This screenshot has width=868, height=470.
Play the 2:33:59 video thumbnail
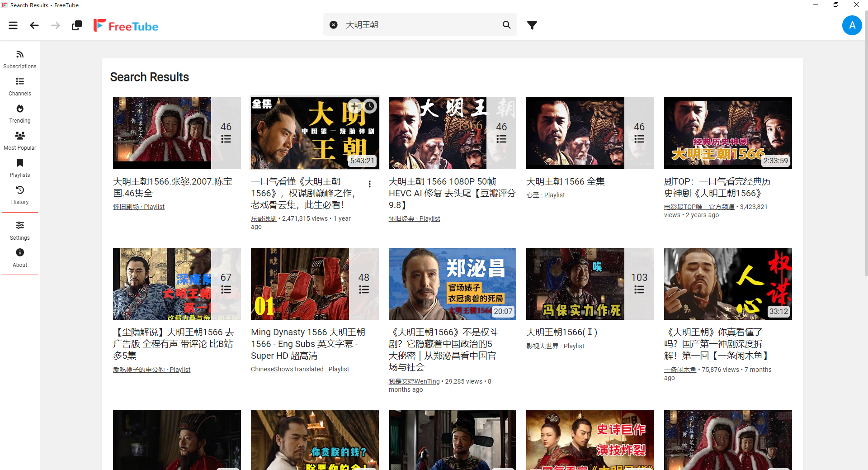(728, 133)
